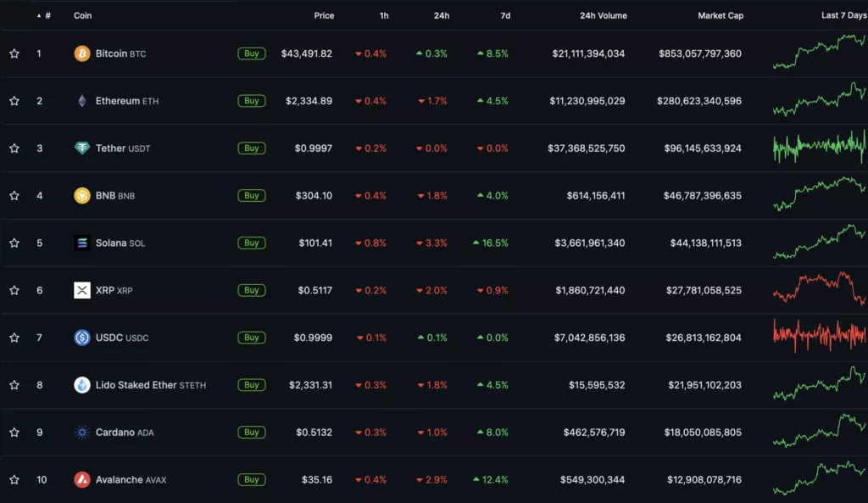
Task: Click the Solana logo icon
Action: (x=82, y=243)
